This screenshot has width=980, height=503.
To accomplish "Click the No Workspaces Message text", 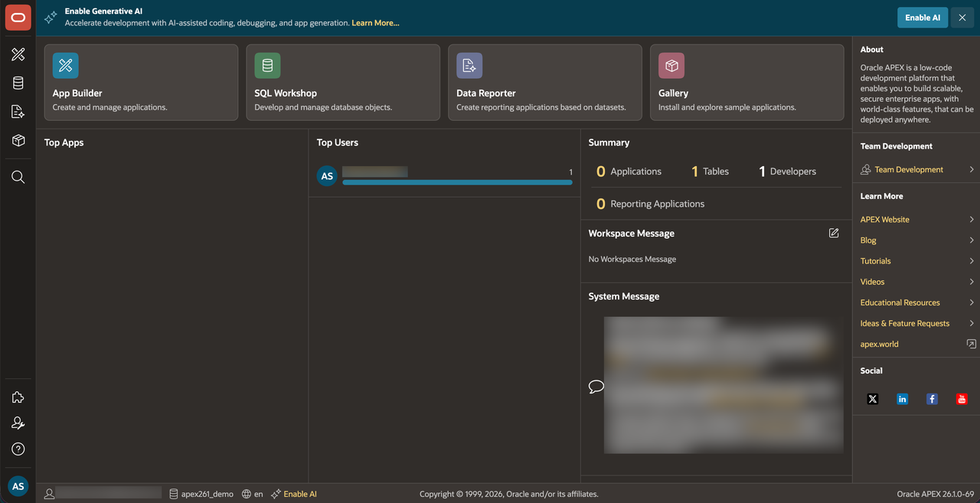I will point(632,259).
